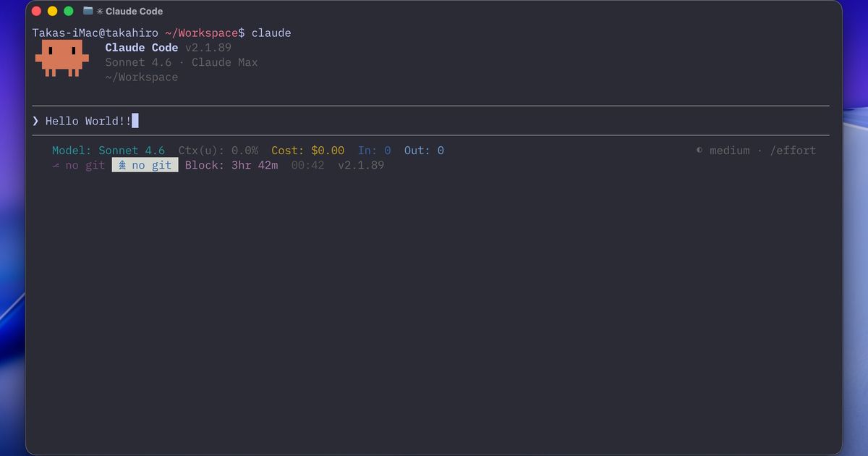Click the 'In: 0' token counter
Screen dimensions: 868x456
click(x=375, y=151)
